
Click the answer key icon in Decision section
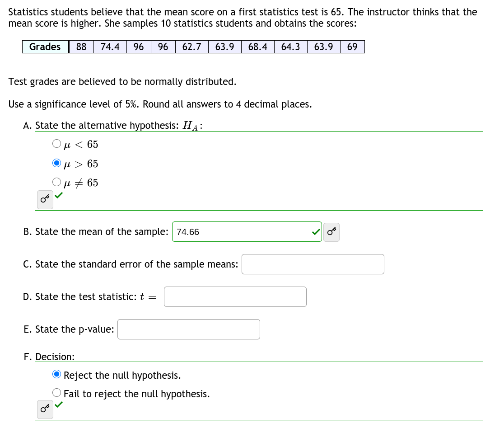44,409
